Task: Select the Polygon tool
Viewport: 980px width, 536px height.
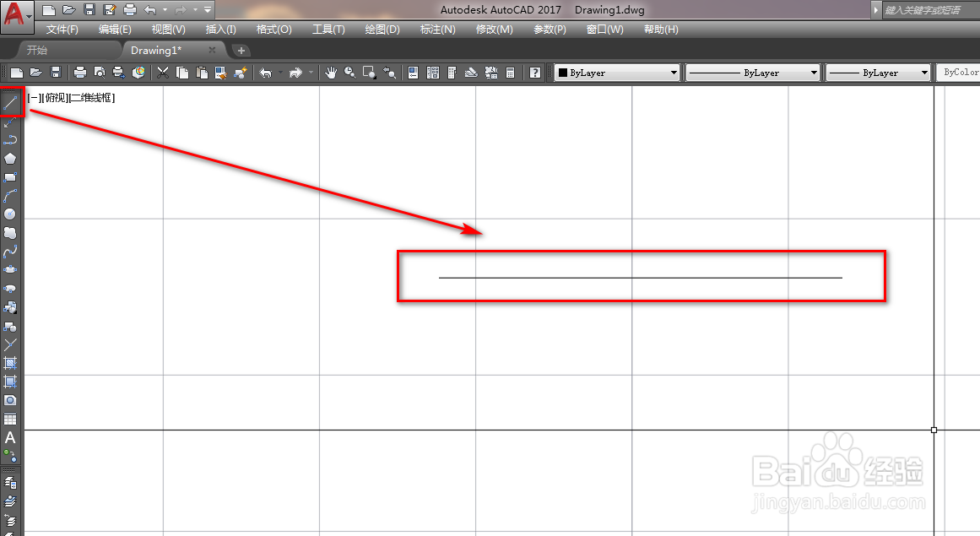Action: 10,159
